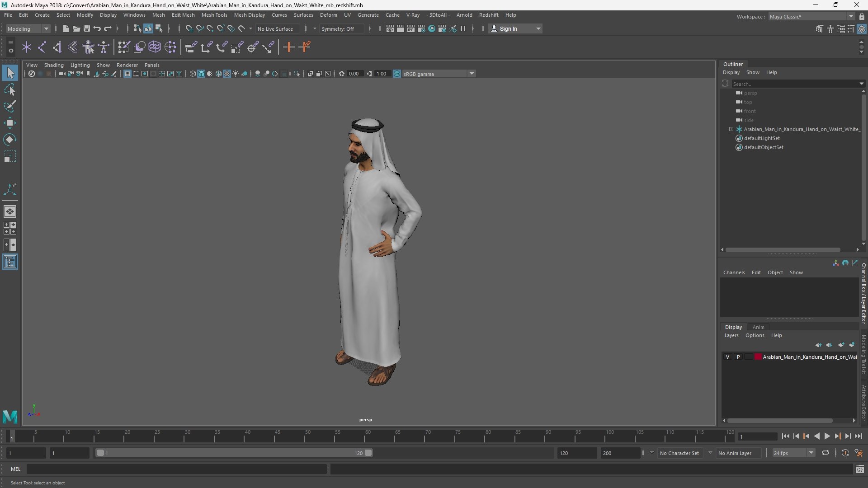The height and width of the screenshot is (488, 868).
Task: Open the Mesh Tools menu
Action: pyautogui.click(x=214, y=15)
